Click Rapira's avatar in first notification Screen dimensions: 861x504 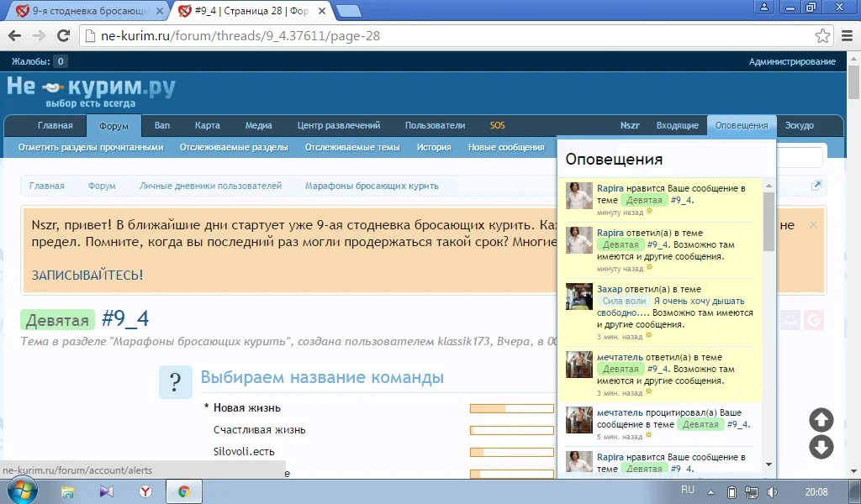pos(579,196)
